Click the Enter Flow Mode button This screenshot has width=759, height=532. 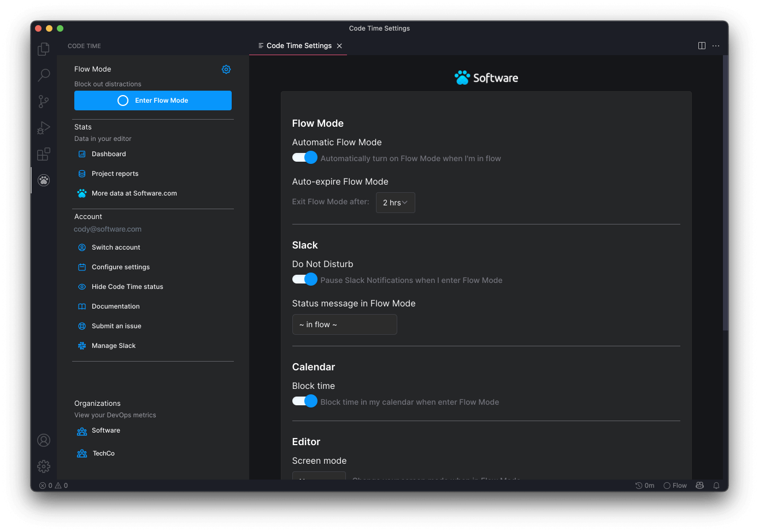click(153, 101)
